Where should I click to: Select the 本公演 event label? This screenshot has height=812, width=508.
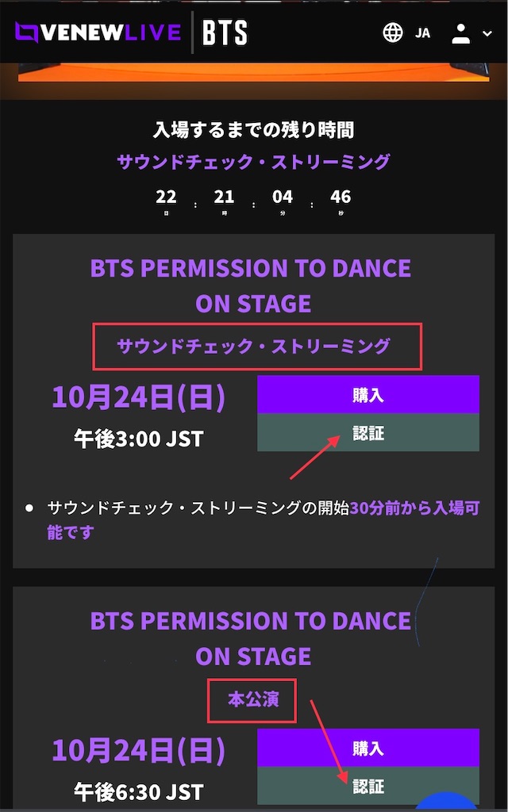[252, 699]
